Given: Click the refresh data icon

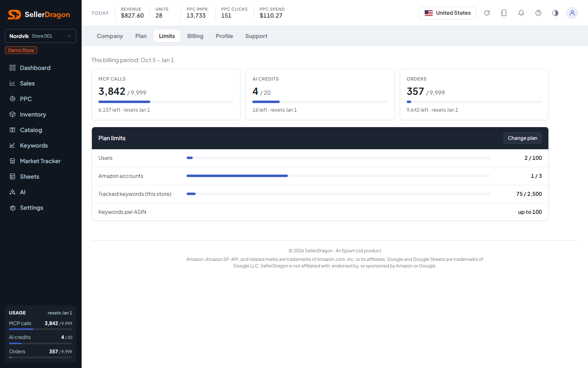Looking at the screenshot, I should coord(487,13).
